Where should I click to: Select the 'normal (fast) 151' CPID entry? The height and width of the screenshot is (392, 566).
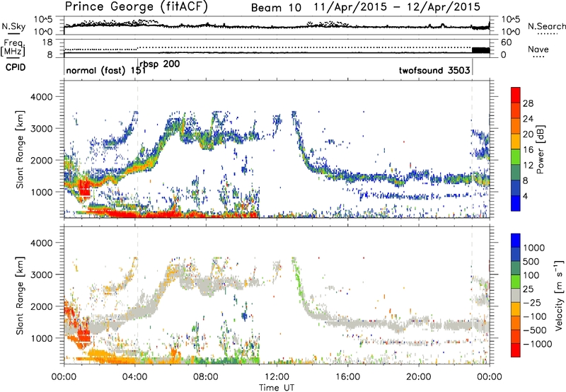(x=105, y=70)
